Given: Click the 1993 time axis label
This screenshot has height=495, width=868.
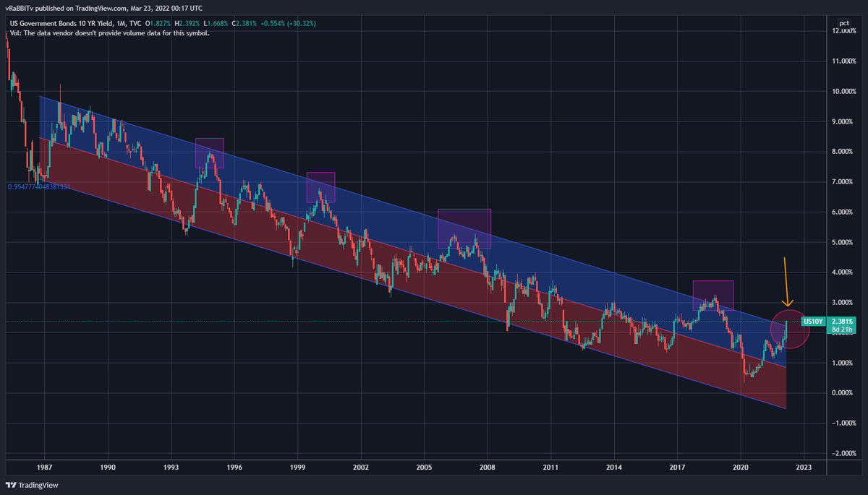Looking at the screenshot, I should click(171, 468).
